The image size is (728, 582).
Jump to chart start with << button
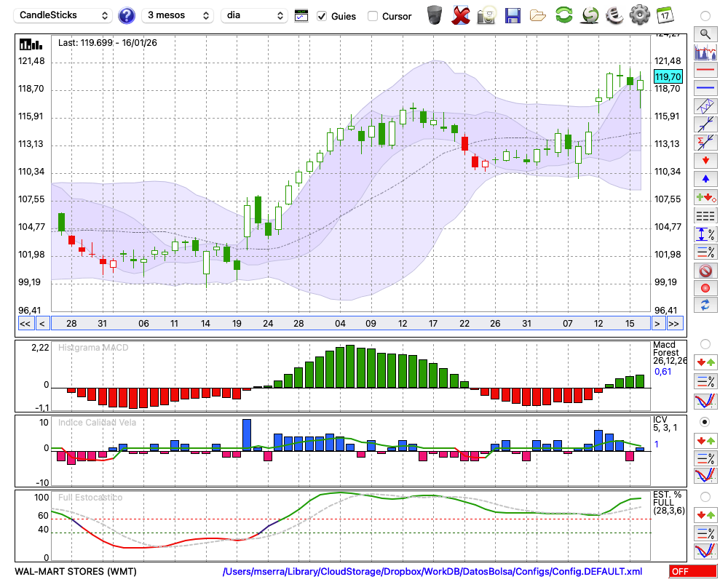pos(25,324)
